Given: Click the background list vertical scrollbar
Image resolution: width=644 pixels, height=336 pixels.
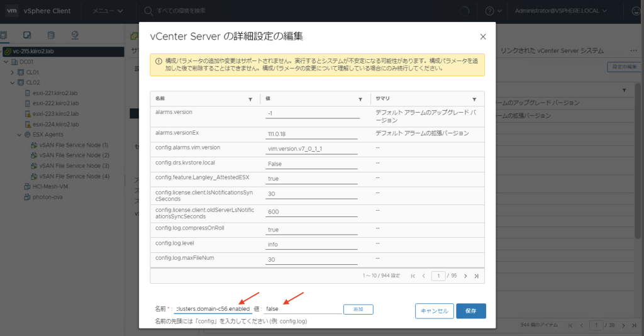Looking at the screenshot, I should [x=638, y=160].
